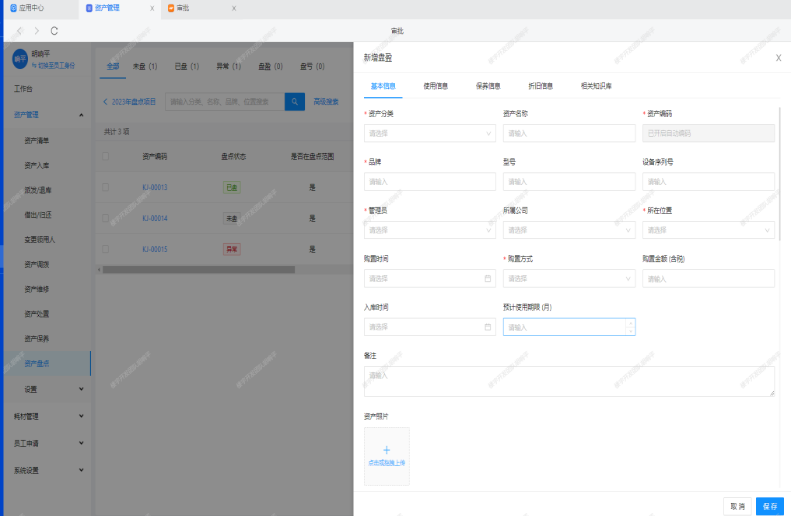Switch to the 使用信息 tab
This screenshot has width=804, height=516.
click(435, 86)
